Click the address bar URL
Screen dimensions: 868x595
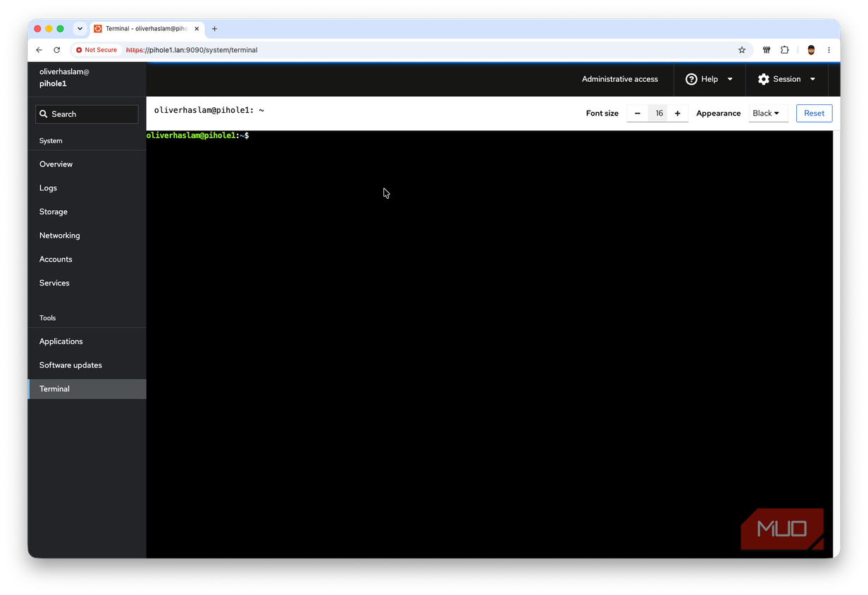[192, 50]
